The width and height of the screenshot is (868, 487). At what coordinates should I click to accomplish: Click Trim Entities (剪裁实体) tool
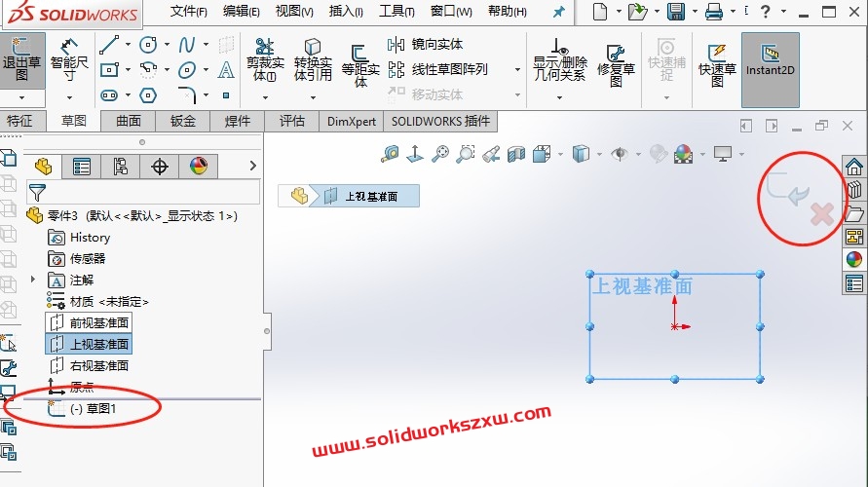[265, 59]
